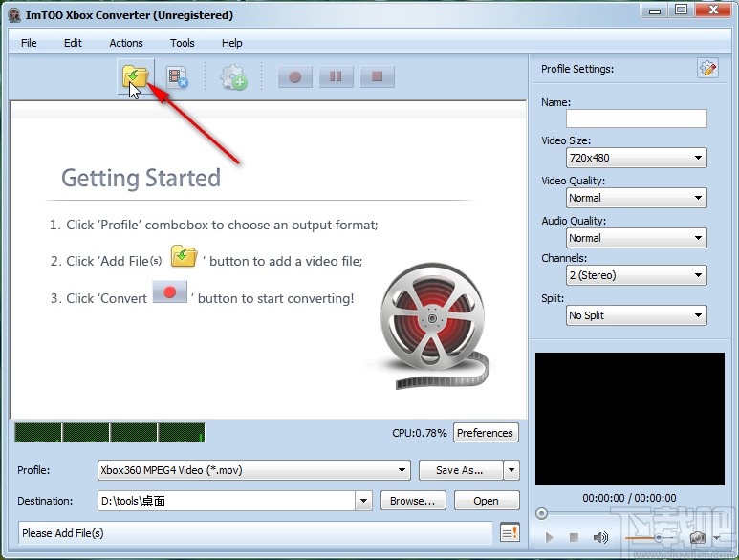Click the Remove file film icon
This screenshot has height=560, width=739.
click(177, 77)
